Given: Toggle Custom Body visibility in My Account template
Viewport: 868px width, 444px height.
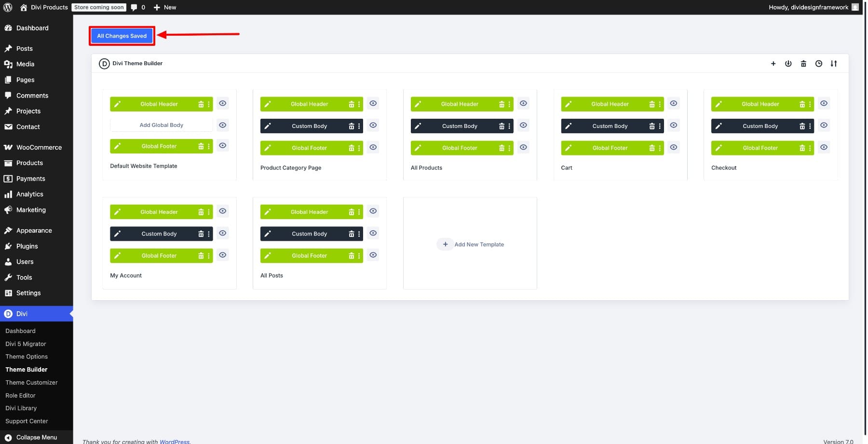Looking at the screenshot, I should pyautogui.click(x=222, y=233).
